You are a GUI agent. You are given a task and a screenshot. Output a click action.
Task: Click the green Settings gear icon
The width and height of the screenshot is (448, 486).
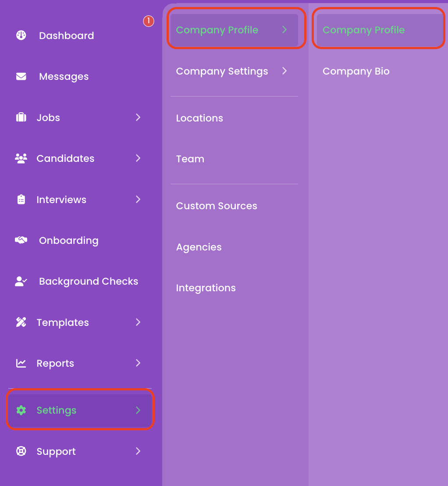[21, 410]
